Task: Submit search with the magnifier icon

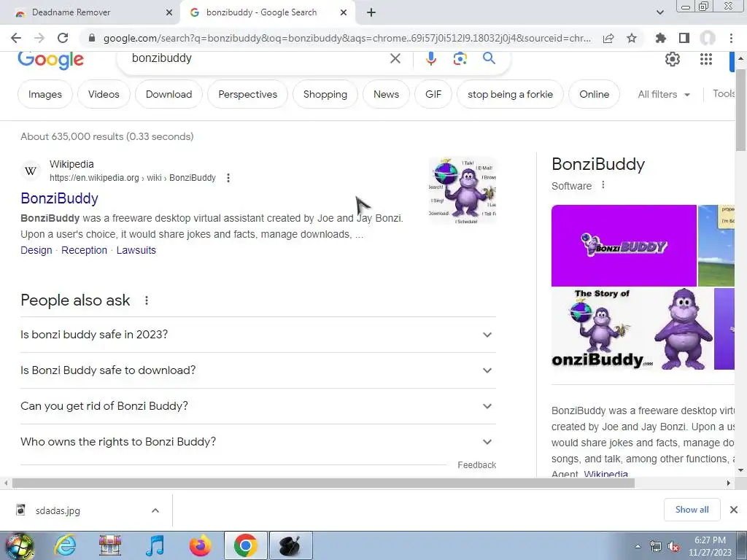Action: (489, 58)
